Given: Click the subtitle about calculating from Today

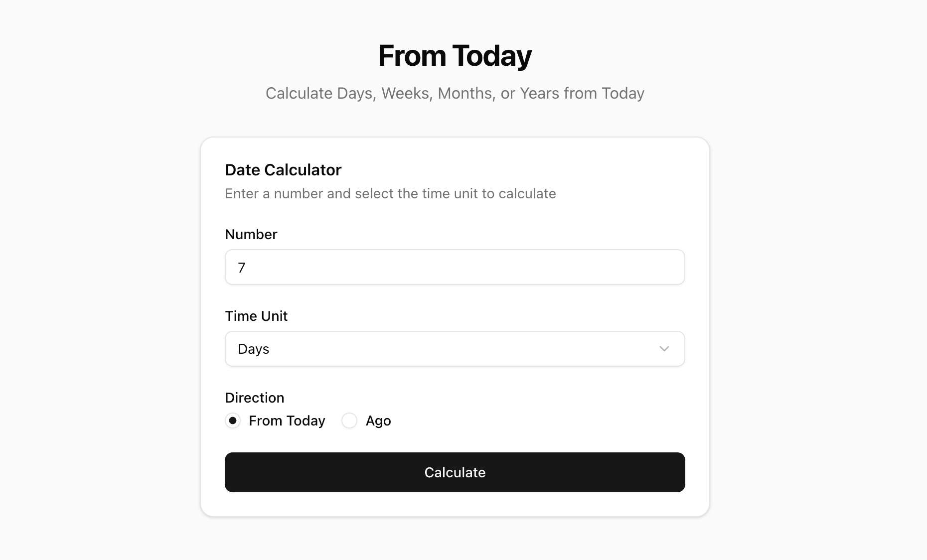Looking at the screenshot, I should 455,93.
